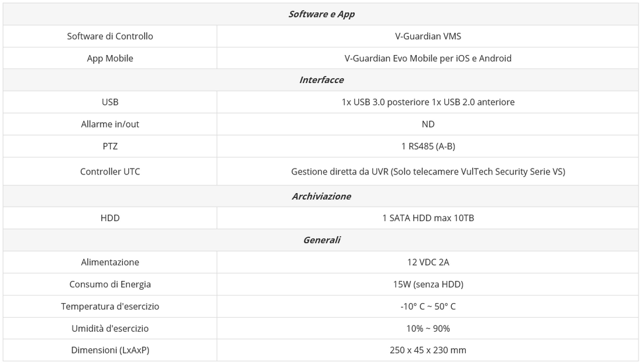Select the Allarme in/out label
Image resolution: width=642 pixels, height=364 pixels.
[110, 124]
